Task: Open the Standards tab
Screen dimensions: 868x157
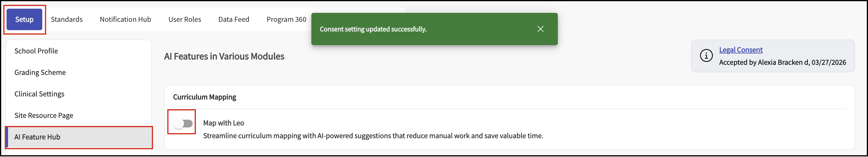Action: coord(67,20)
